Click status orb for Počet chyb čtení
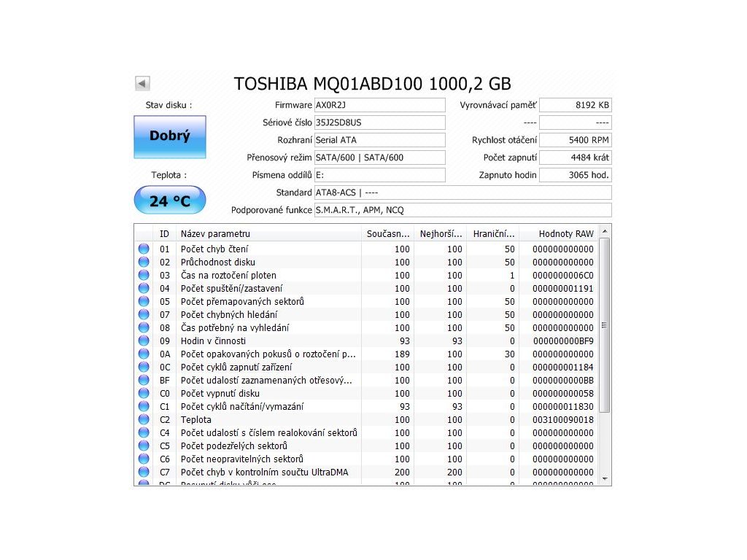 144,249
